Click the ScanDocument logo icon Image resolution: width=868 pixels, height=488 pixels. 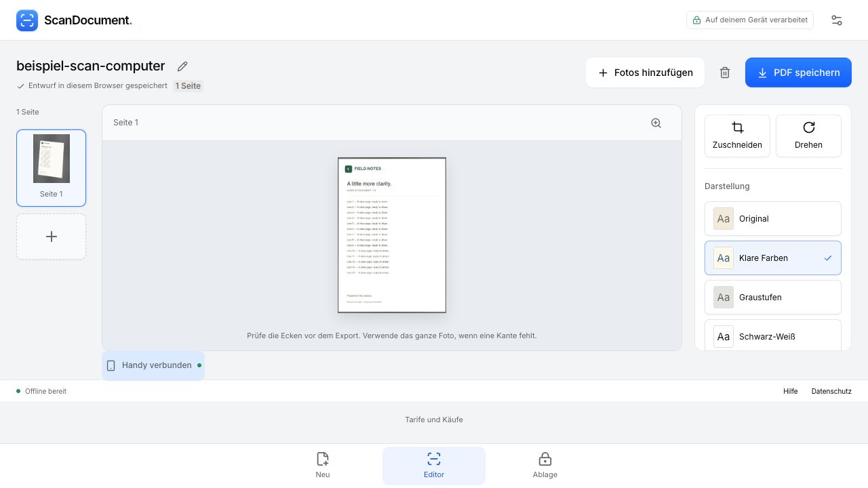tap(27, 20)
